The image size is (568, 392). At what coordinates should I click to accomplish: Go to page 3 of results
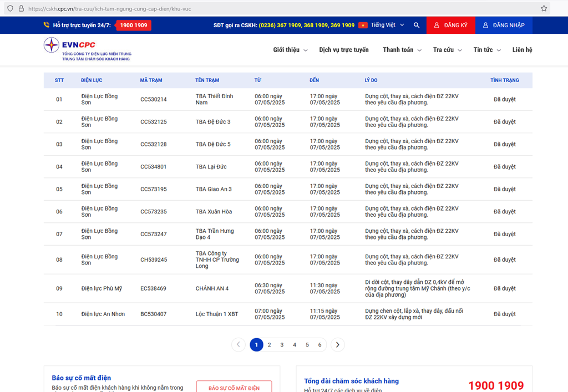point(282,345)
